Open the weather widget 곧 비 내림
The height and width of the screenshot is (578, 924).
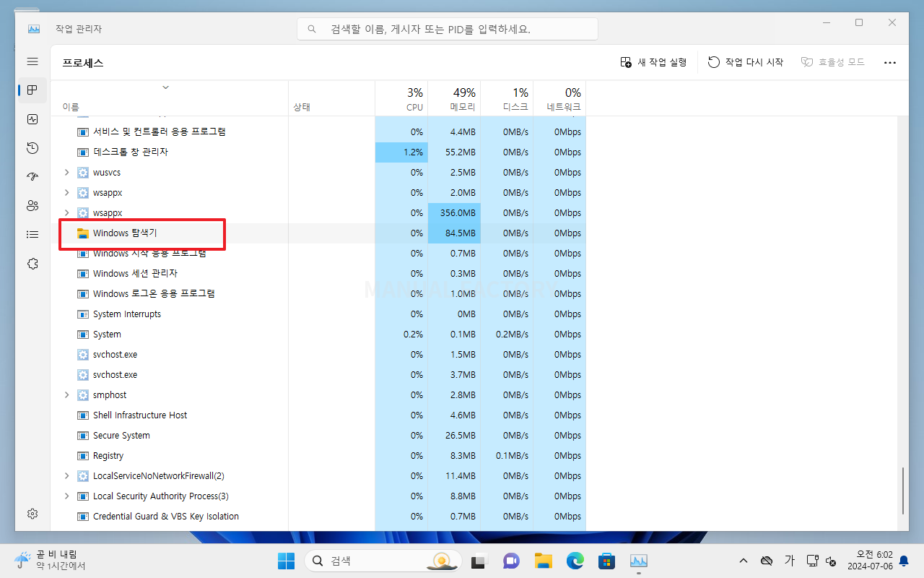click(51, 561)
